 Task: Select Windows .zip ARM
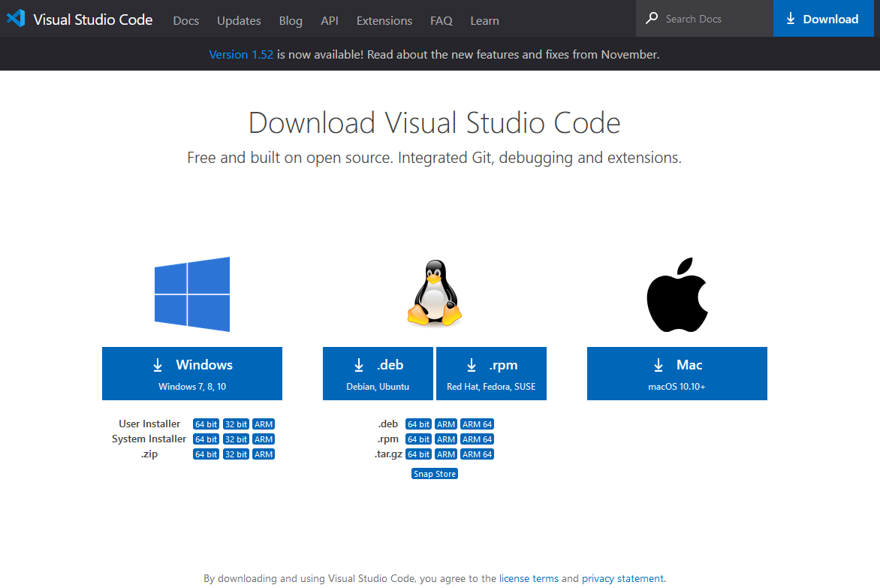[x=264, y=454]
